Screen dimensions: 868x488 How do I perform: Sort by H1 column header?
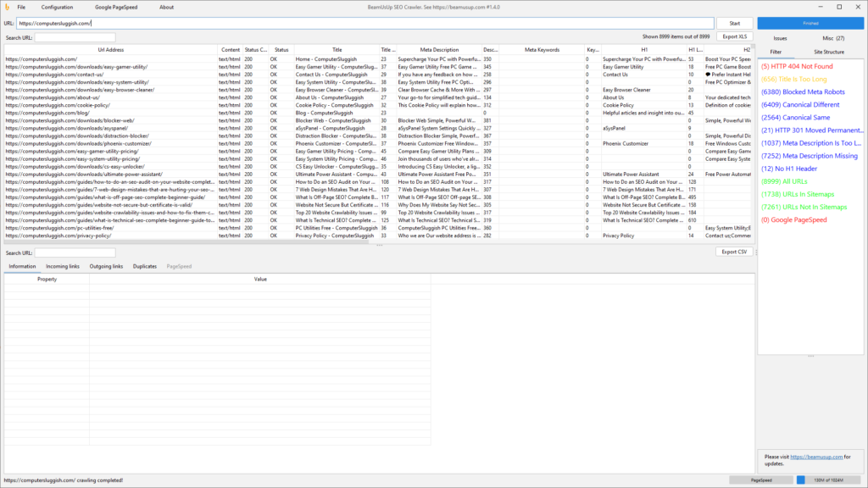[x=644, y=50]
